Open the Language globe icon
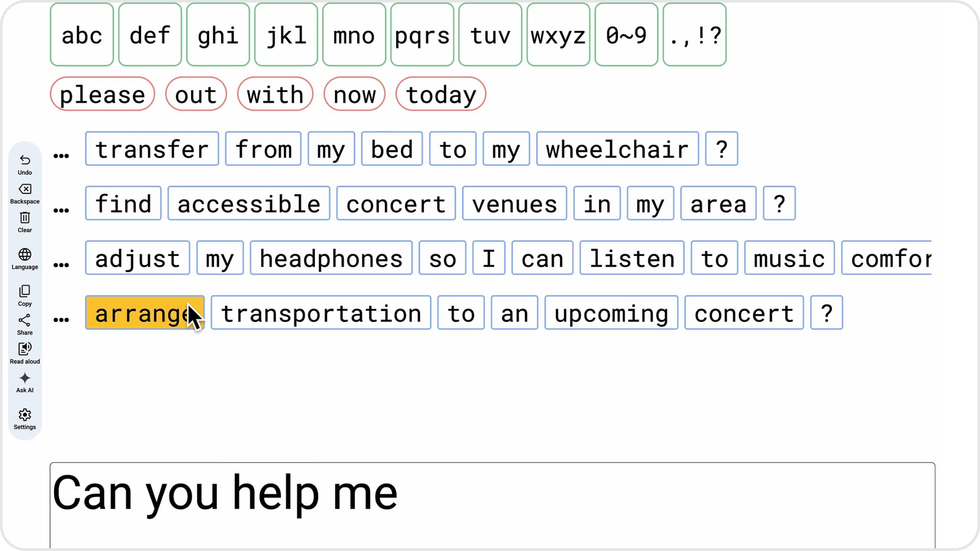This screenshot has height=551, width=980. click(x=24, y=255)
